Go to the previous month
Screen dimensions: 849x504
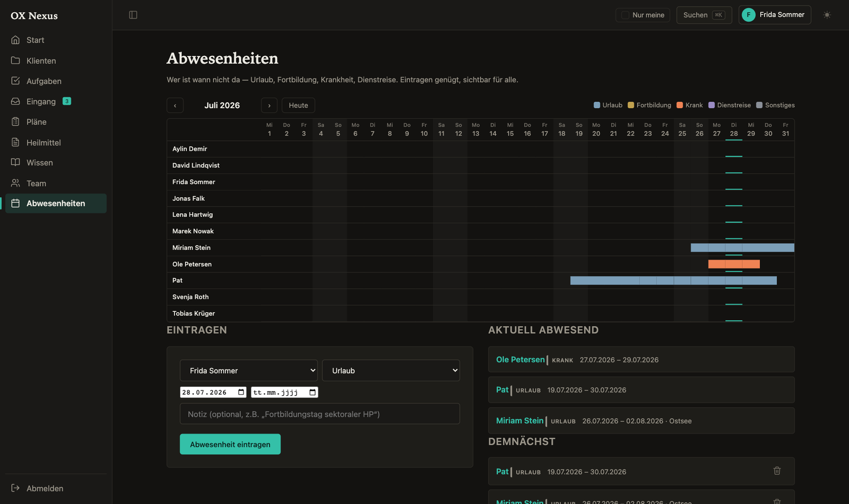tap(175, 105)
